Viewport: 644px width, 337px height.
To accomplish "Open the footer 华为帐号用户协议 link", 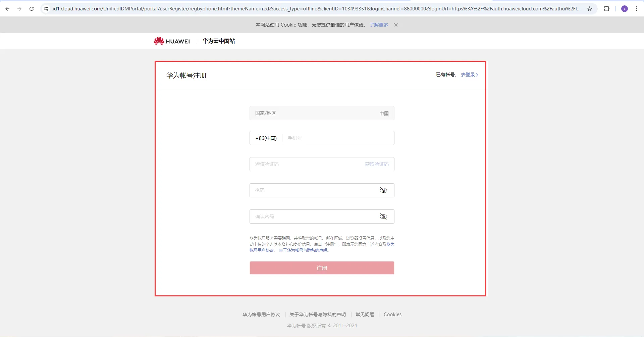I will [261, 315].
